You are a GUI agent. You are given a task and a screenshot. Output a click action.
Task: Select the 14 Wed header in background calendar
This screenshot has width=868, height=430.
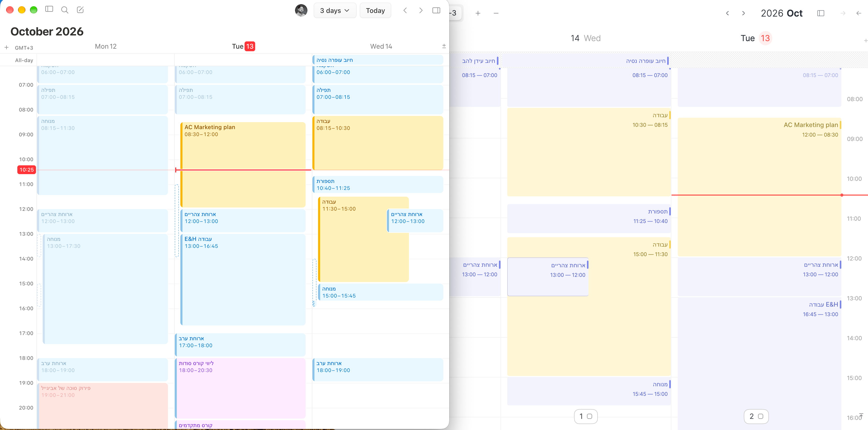[586, 38]
